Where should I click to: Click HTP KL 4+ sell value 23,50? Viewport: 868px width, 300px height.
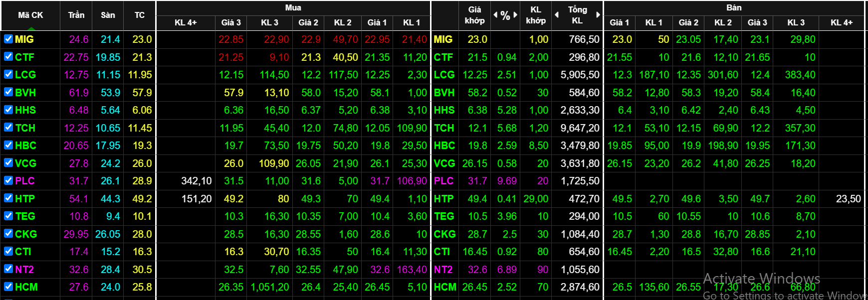[x=849, y=199]
